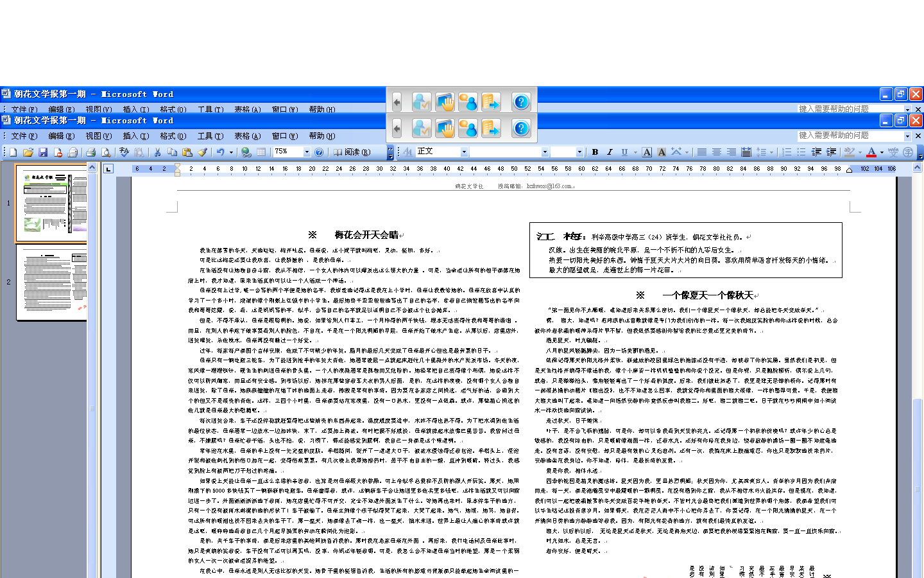The image size is (924, 578).
Task: Click the Tables and Borders icon
Action: pos(261,152)
